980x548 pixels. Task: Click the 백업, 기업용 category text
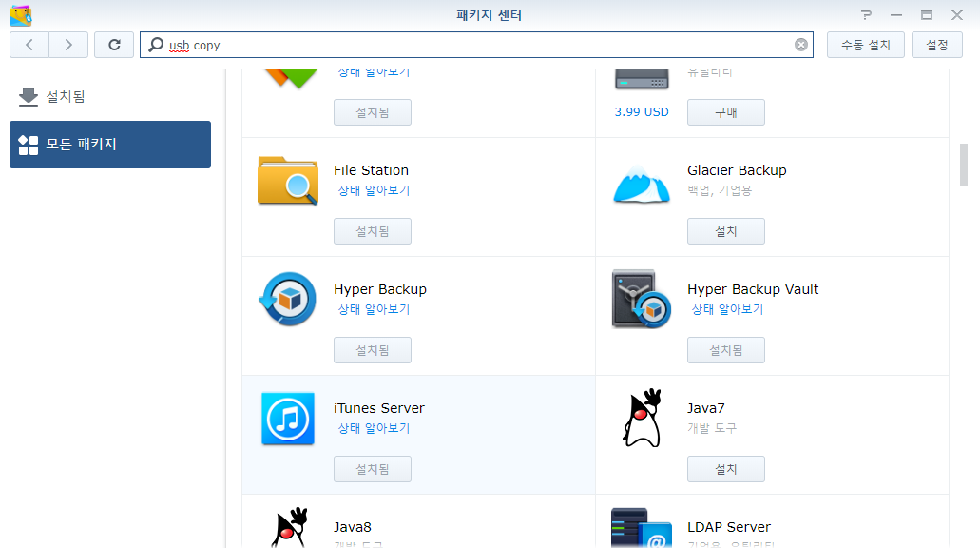[720, 190]
